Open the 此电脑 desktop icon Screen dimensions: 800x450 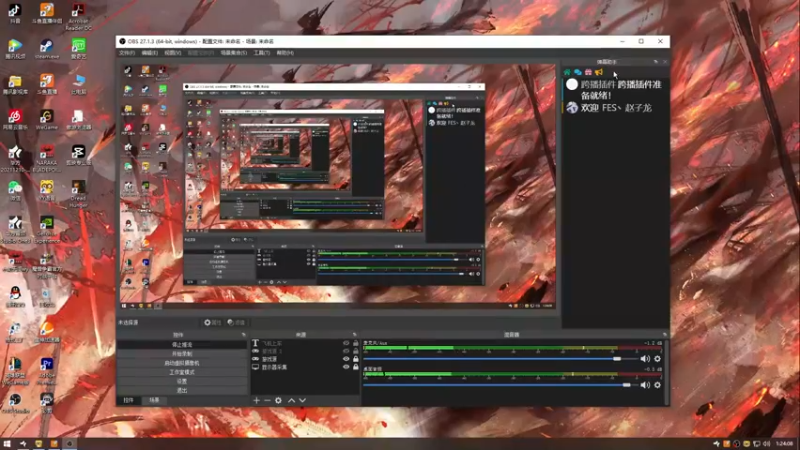(78, 85)
